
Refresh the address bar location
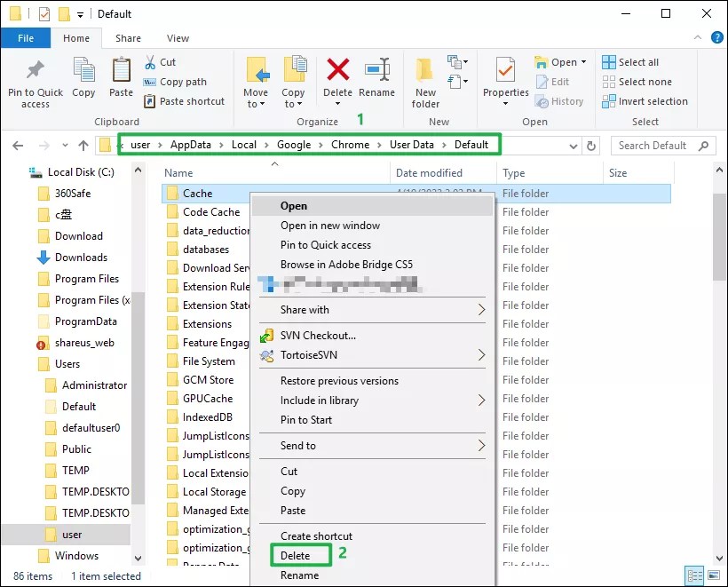[x=591, y=146]
